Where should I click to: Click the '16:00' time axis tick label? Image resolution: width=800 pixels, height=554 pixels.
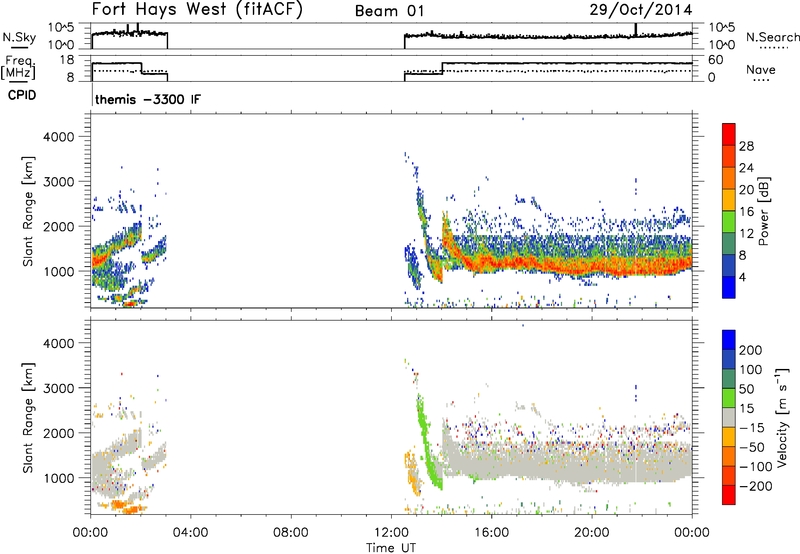tap(491, 533)
